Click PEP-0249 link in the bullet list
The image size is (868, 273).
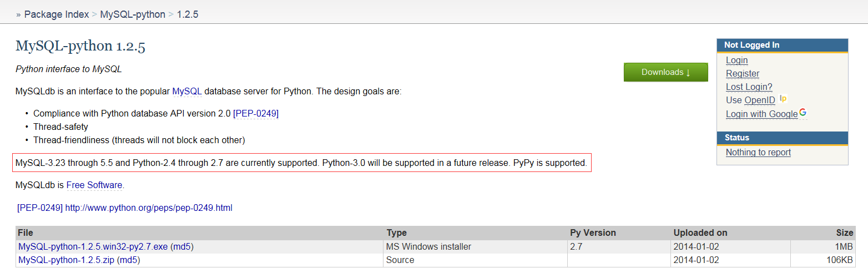[256, 113]
